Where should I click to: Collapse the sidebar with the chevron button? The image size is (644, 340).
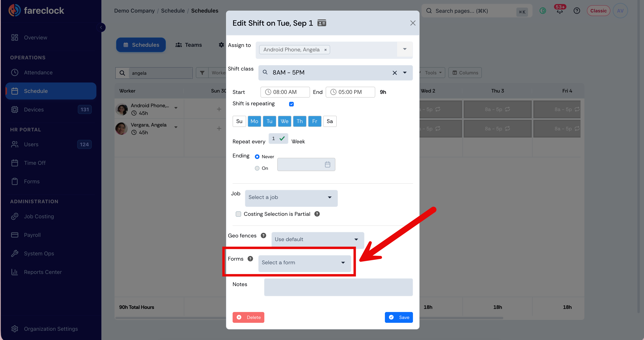(101, 27)
